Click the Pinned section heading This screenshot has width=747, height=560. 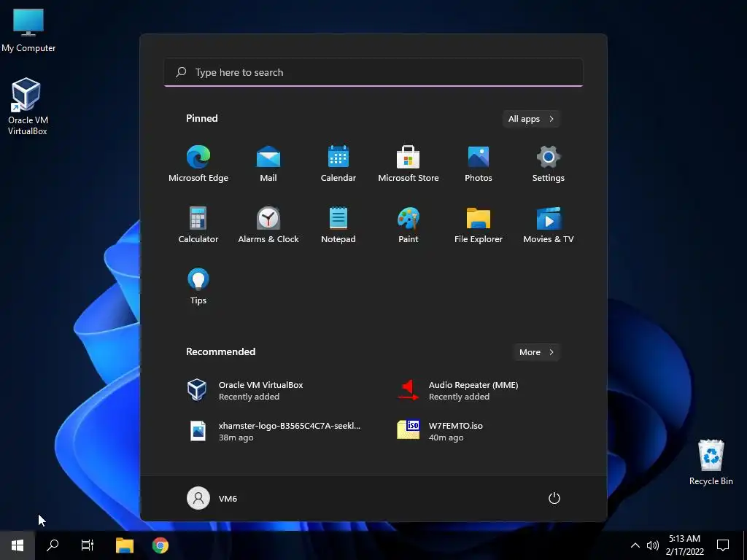[x=201, y=118]
